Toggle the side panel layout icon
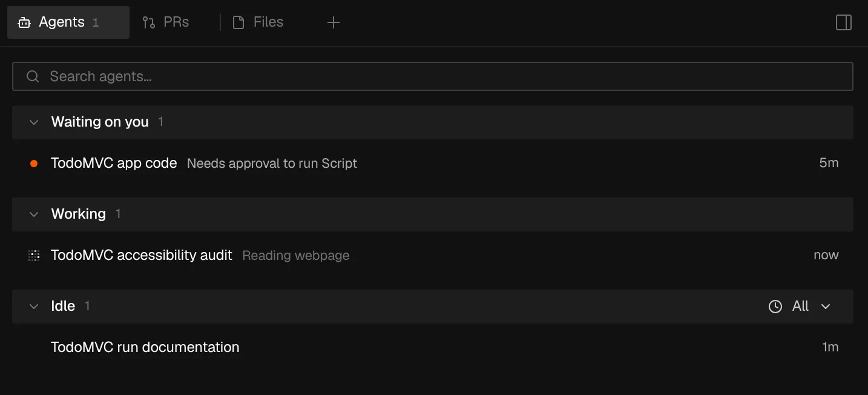This screenshot has height=395, width=868. point(844,22)
